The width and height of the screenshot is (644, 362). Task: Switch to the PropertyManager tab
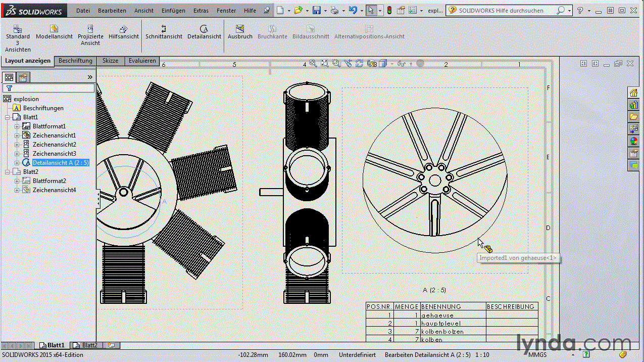point(23,77)
